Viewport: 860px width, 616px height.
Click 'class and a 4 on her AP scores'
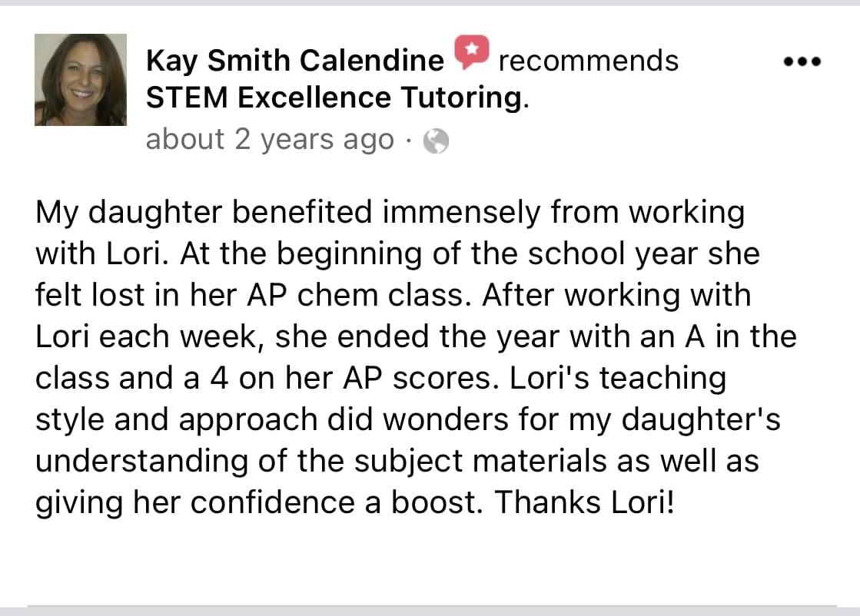264,378
